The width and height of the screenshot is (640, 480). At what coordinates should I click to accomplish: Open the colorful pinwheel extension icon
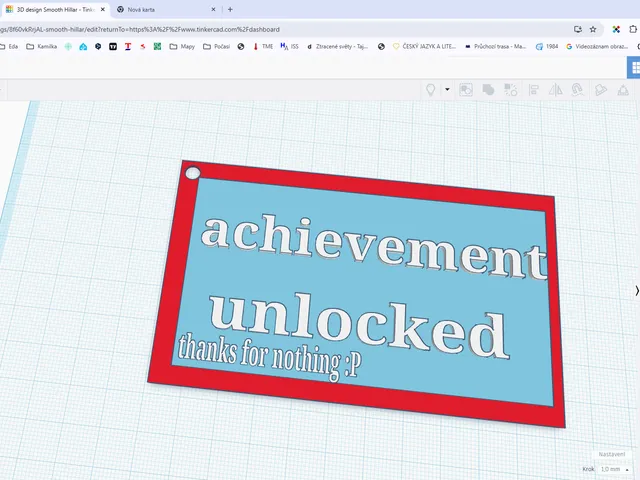click(616, 29)
